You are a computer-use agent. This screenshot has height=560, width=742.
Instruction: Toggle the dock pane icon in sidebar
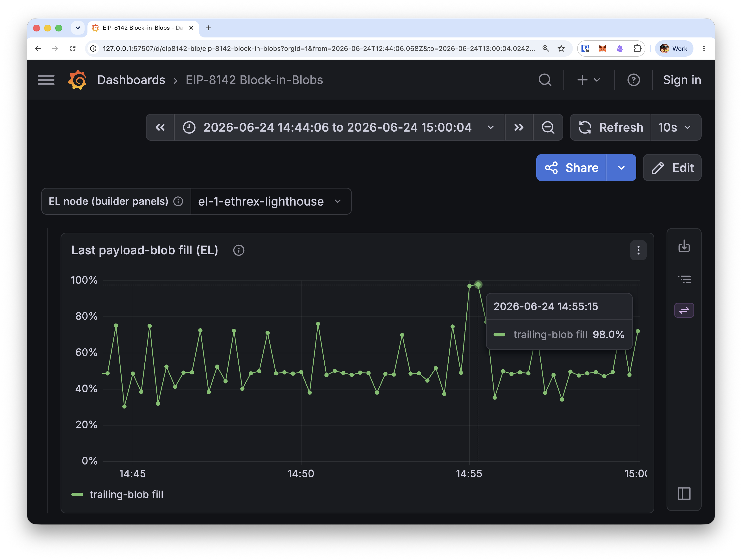(684, 494)
